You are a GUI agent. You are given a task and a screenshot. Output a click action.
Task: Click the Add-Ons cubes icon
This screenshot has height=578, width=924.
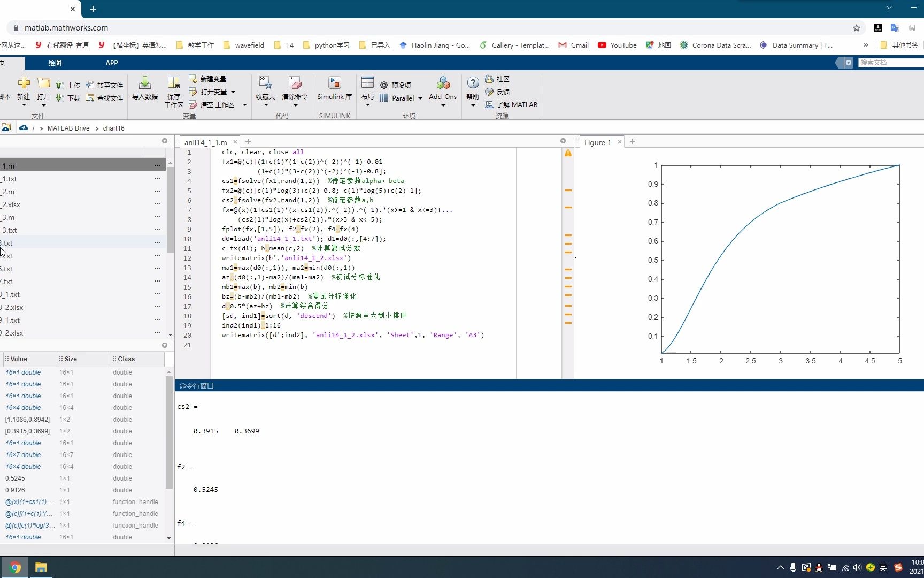click(x=443, y=82)
